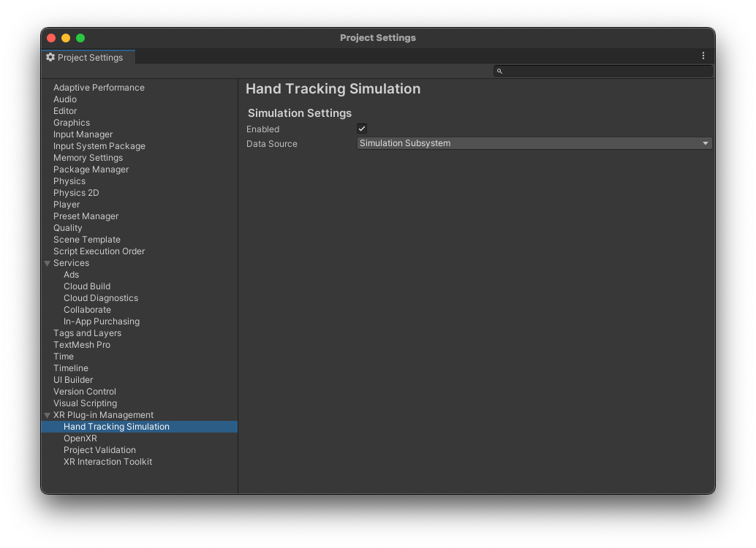Select Package Manager settings
The height and width of the screenshot is (548, 756).
(x=91, y=170)
